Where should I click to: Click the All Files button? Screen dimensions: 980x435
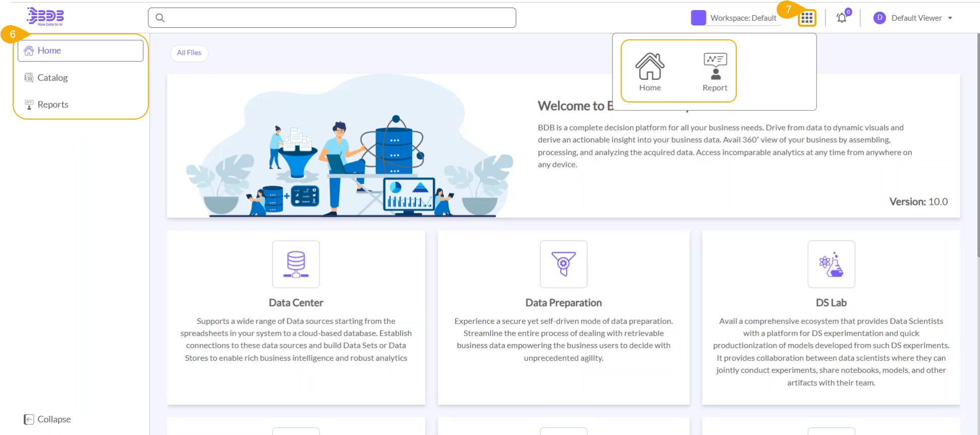click(x=189, y=53)
